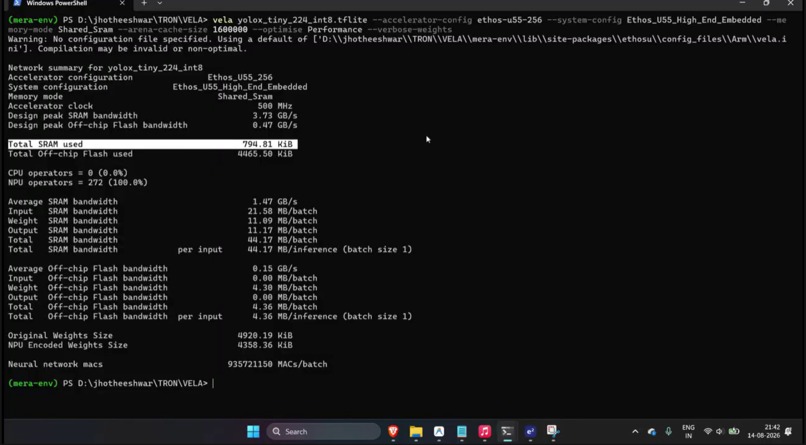
Task: Click the taskbar Search box
Action: [x=324, y=432]
